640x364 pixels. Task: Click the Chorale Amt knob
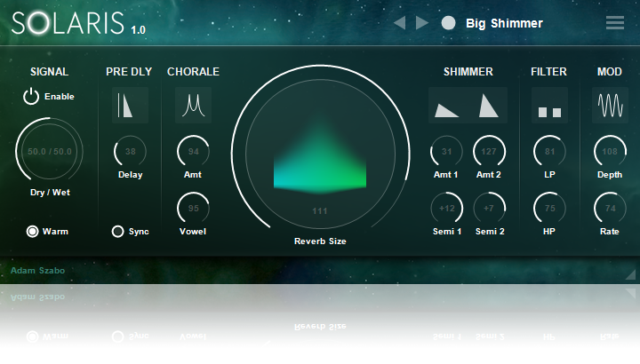[193, 152]
